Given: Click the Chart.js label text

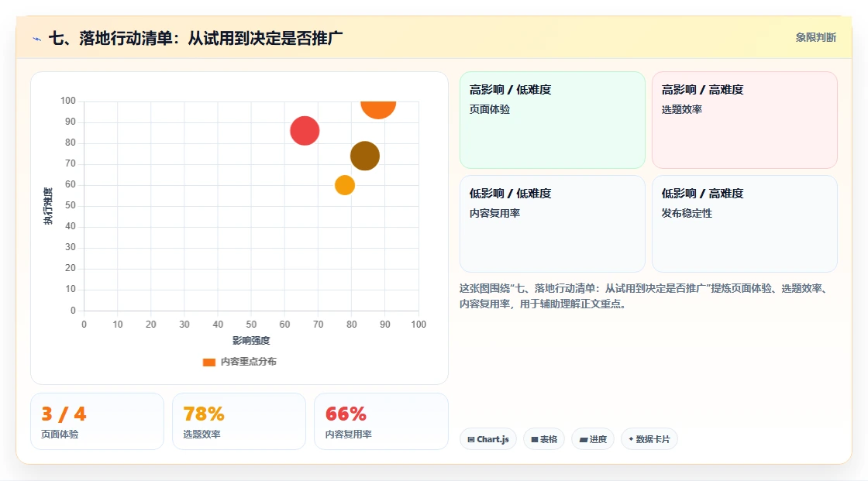Looking at the screenshot, I should click(493, 439).
